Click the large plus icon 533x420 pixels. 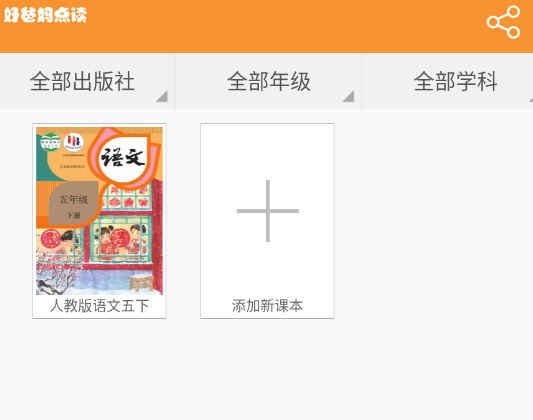point(268,211)
